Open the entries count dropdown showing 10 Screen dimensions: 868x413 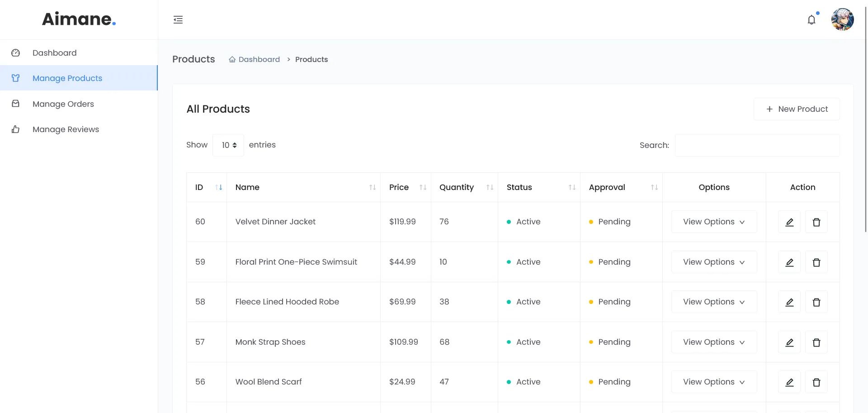[x=228, y=145]
